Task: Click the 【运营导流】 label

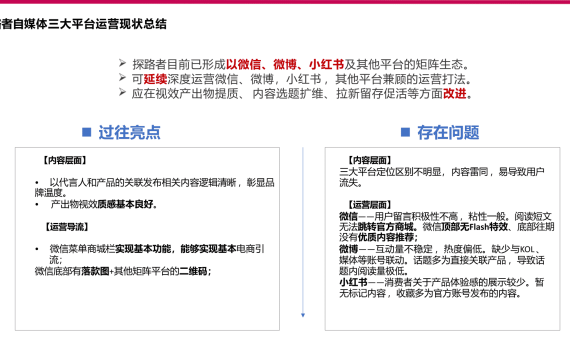Action: click(x=67, y=227)
